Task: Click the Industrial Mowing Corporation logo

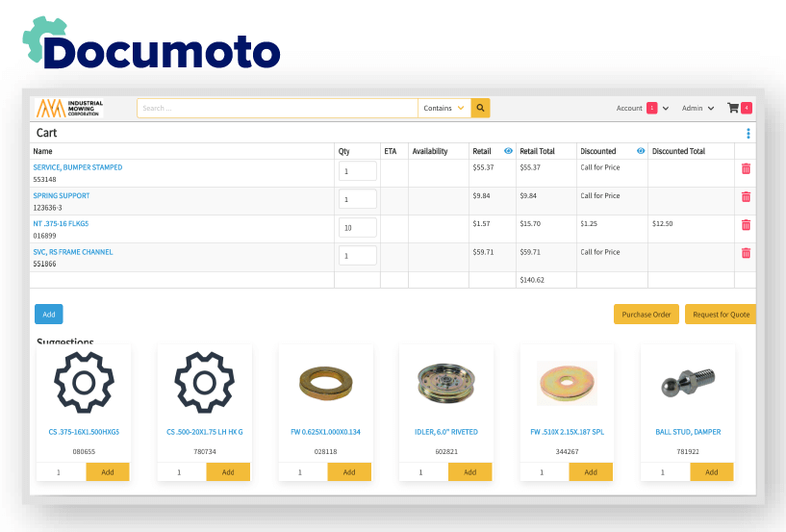Action: click(x=69, y=108)
